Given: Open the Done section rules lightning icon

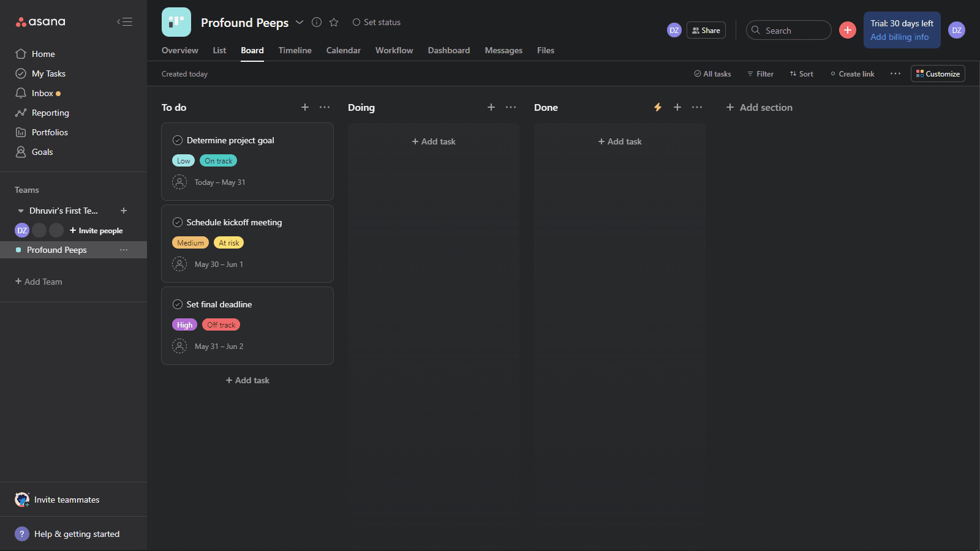Looking at the screenshot, I should (658, 107).
